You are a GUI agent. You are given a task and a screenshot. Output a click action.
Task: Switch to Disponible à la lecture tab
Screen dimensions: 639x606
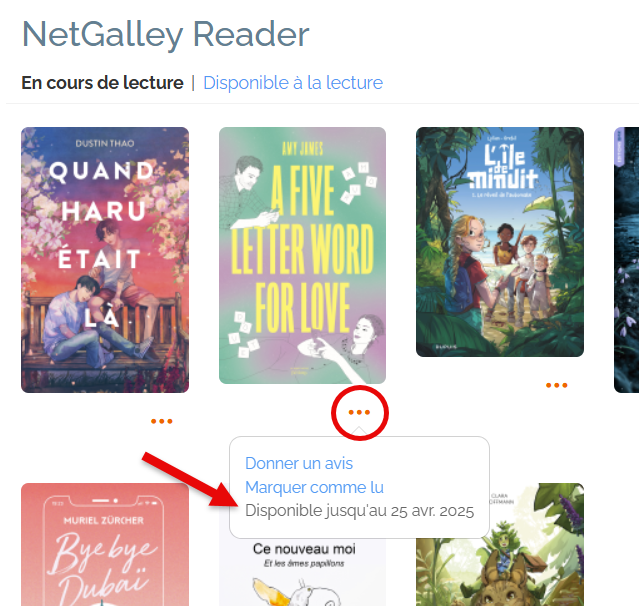click(293, 83)
